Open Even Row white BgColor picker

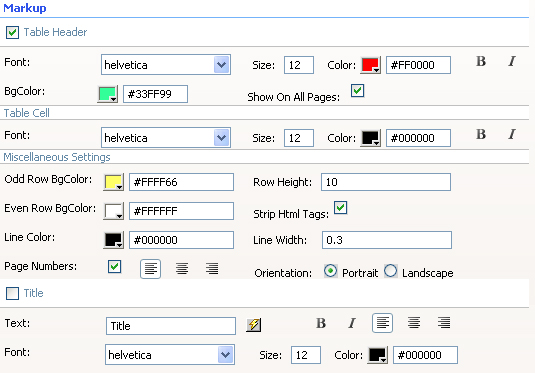(x=114, y=211)
